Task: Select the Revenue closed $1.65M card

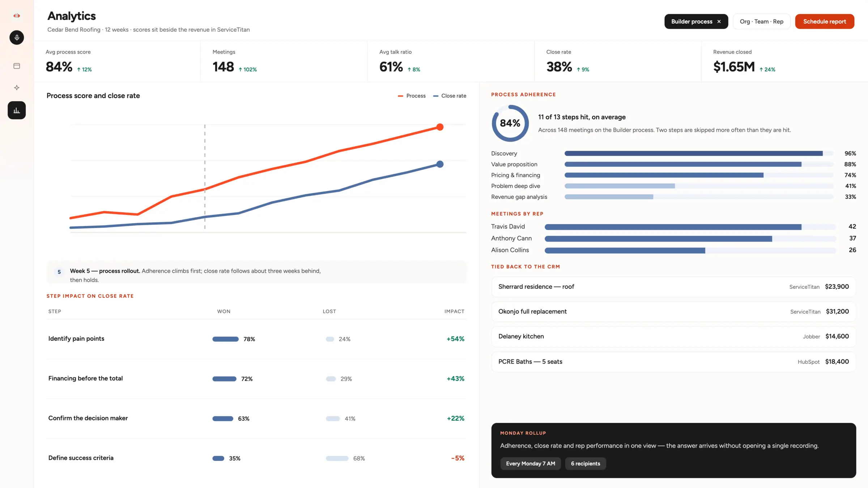Action: (784, 61)
